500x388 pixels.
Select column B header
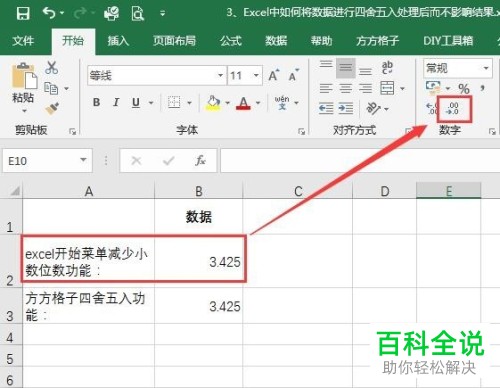[199, 191]
